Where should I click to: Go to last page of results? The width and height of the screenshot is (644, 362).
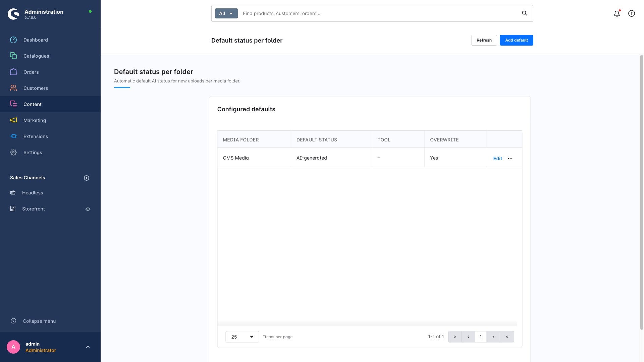507,337
